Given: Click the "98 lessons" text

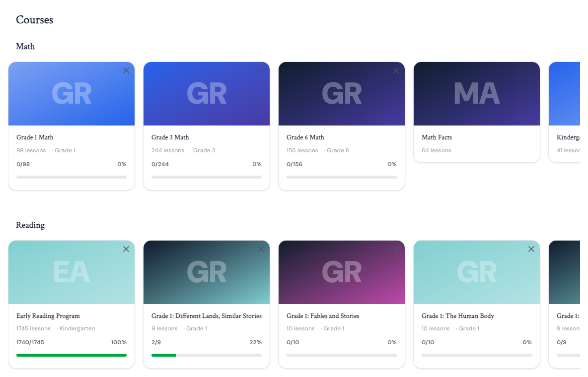Looking at the screenshot, I should [x=31, y=151].
